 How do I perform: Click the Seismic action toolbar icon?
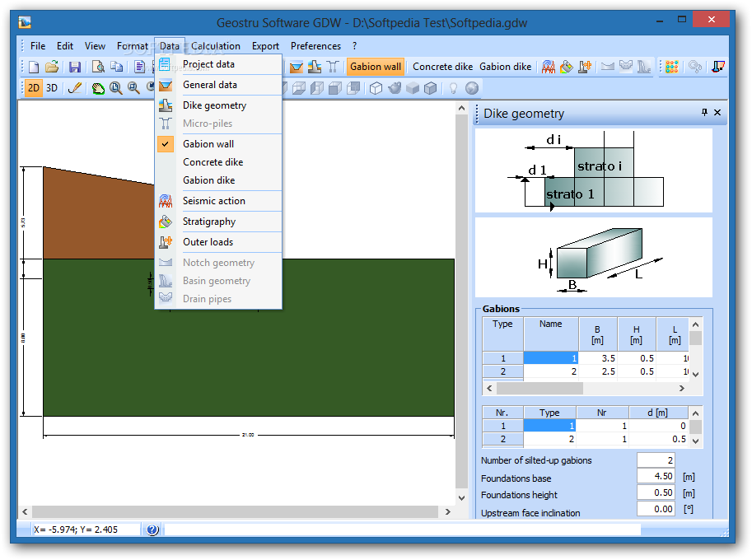click(x=549, y=67)
